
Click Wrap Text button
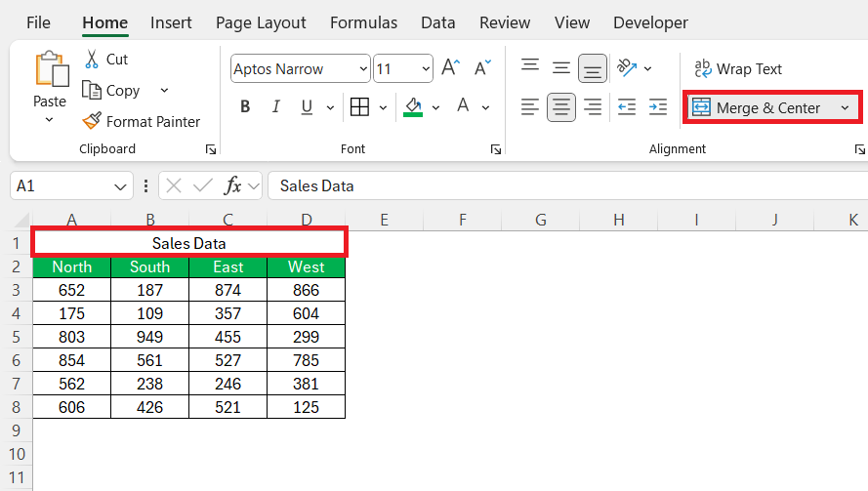tap(738, 69)
